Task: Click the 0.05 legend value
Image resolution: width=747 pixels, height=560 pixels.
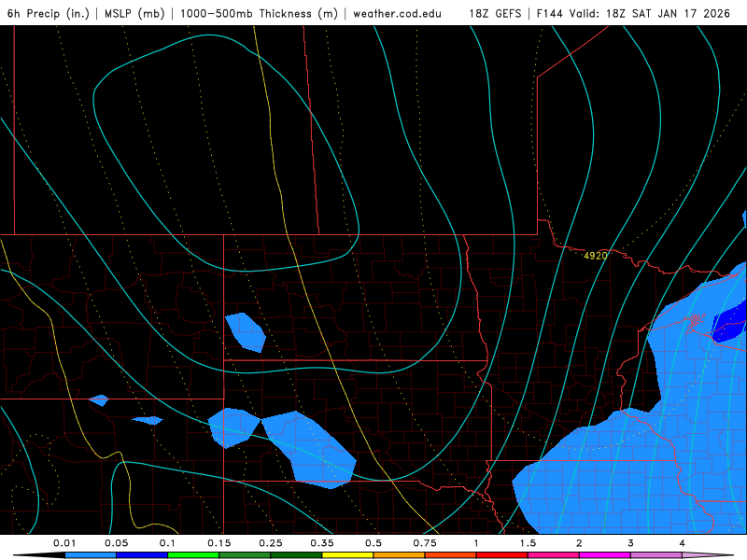Action: 116,543
